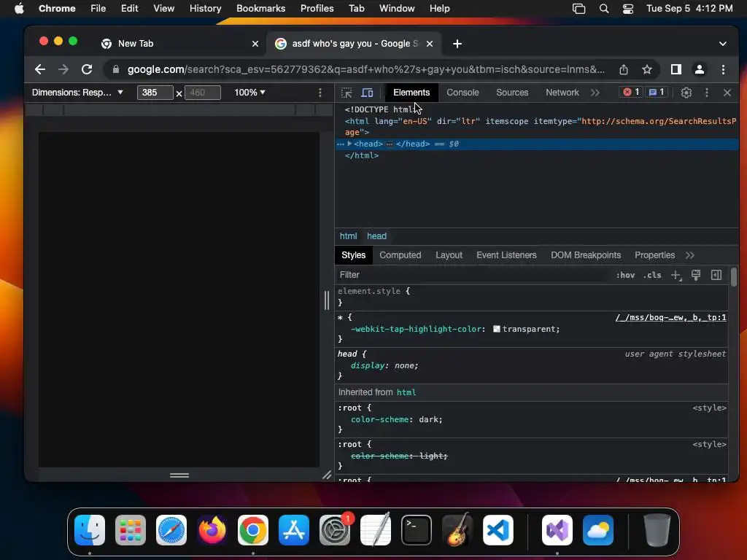
Task: Open the Properties tab
Action: tap(654, 255)
